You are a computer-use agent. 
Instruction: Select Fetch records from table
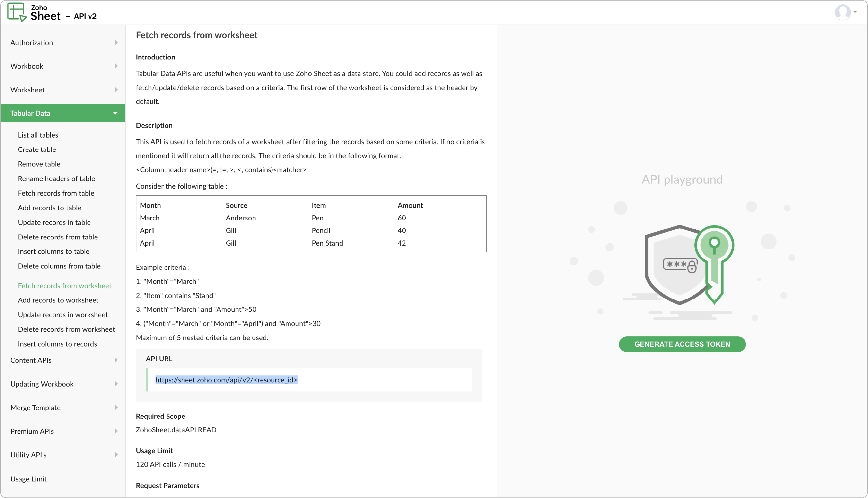tap(56, 193)
